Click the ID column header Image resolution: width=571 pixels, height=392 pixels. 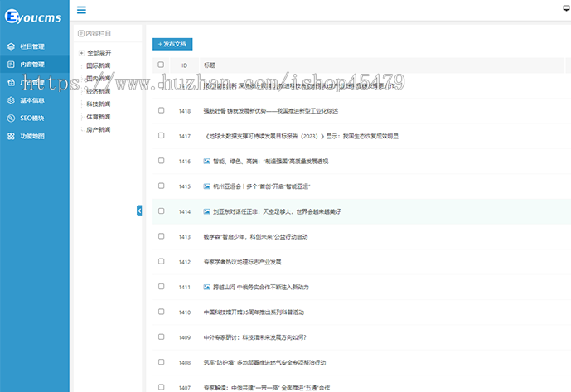[185, 65]
